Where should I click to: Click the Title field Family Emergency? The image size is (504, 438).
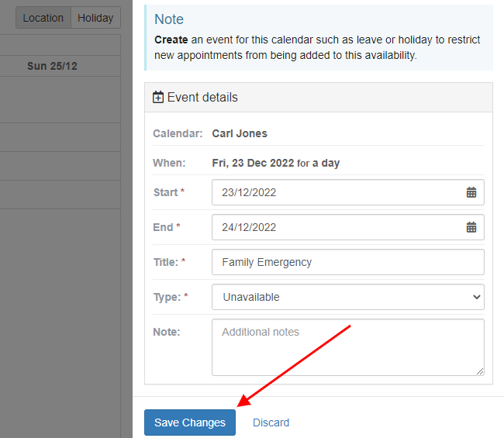coord(348,262)
